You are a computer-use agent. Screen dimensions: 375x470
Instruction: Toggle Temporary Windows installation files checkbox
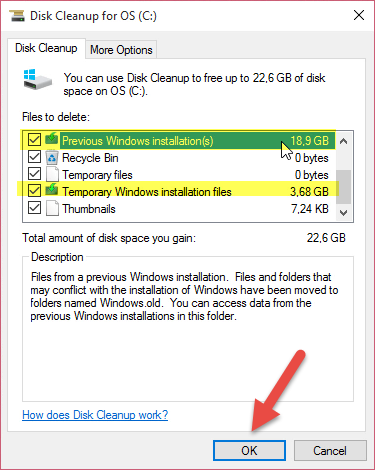(x=34, y=191)
